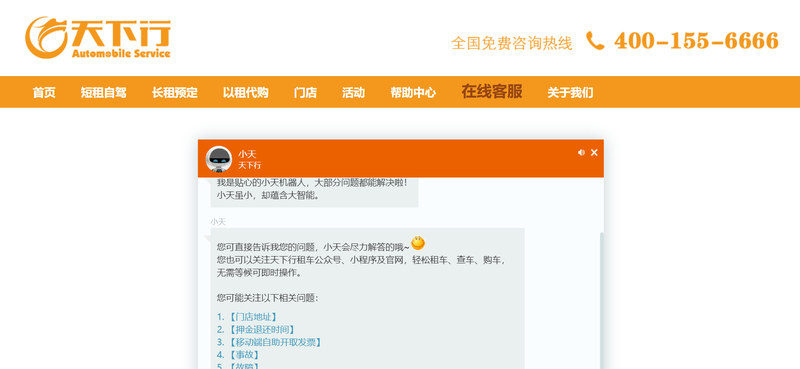
Task: Open the 长租预定 menu item
Action: click(x=174, y=92)
